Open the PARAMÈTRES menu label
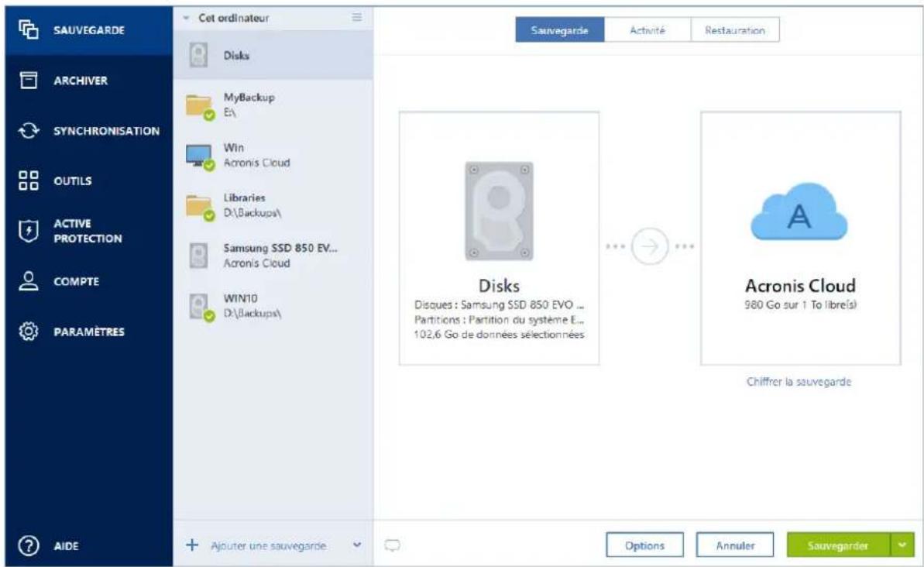This screenshot has width=924, height=567. tap(89, 332)
